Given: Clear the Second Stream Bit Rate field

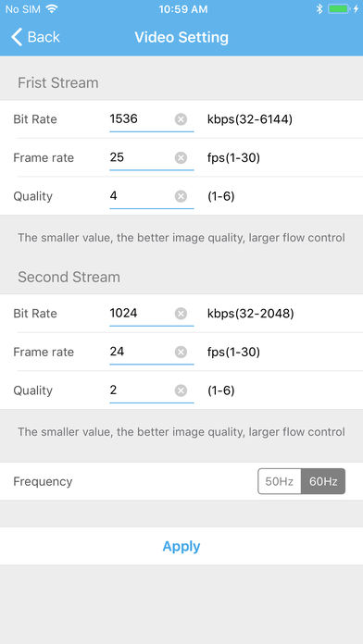Looking at the screenshot, I should click(181, 314).
